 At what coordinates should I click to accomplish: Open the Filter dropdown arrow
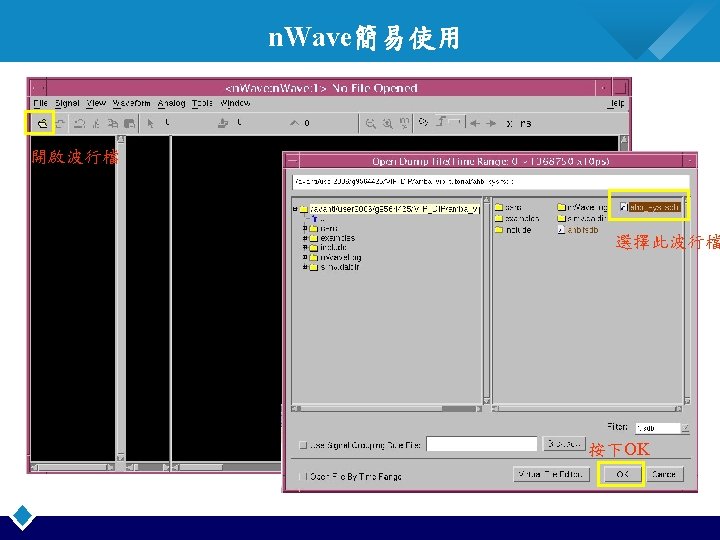pyautogui.click(x=685, y=428)
